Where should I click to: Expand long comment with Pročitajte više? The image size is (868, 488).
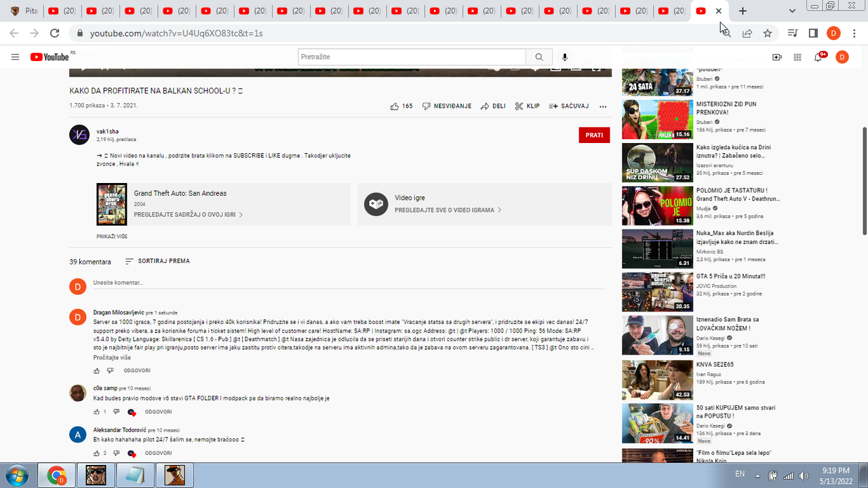tap(112, 357)
